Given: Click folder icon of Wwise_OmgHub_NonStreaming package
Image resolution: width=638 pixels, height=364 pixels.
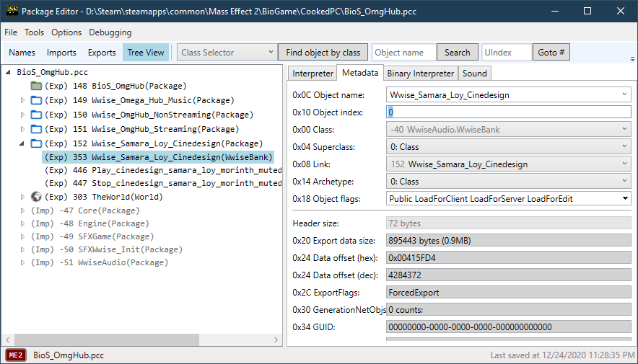Looking at the screenshot, I should click(x=36, y=115).
